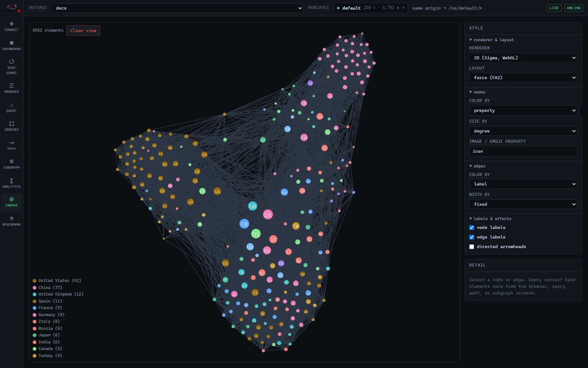
Task: Click France (9) legend entry
Action: pos(47,308)
